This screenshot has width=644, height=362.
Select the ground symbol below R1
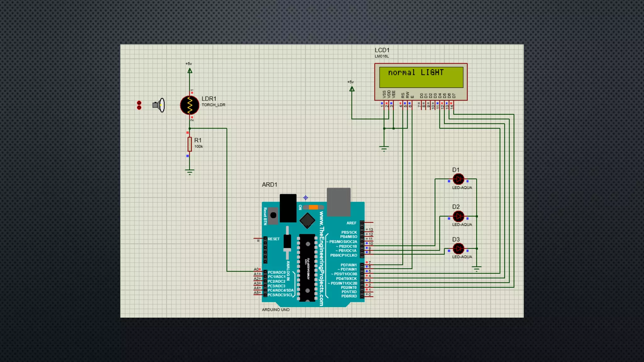(x=190, y=172)
